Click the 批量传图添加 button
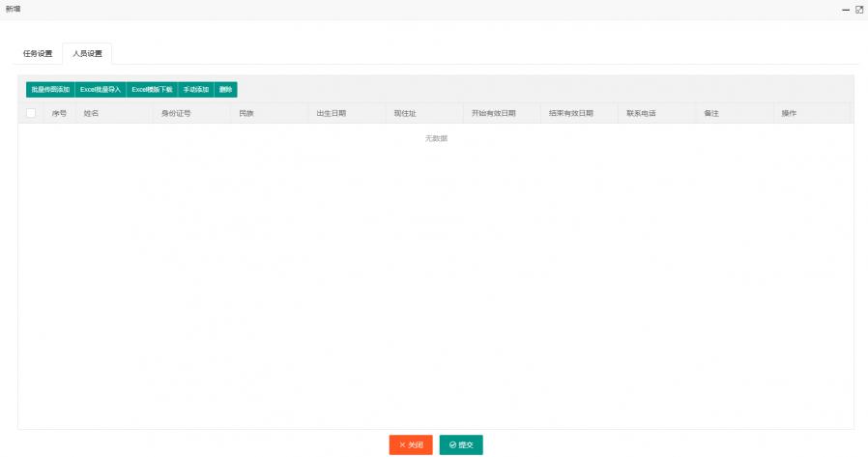Screen dimensions: 868x457 [50, 89]
